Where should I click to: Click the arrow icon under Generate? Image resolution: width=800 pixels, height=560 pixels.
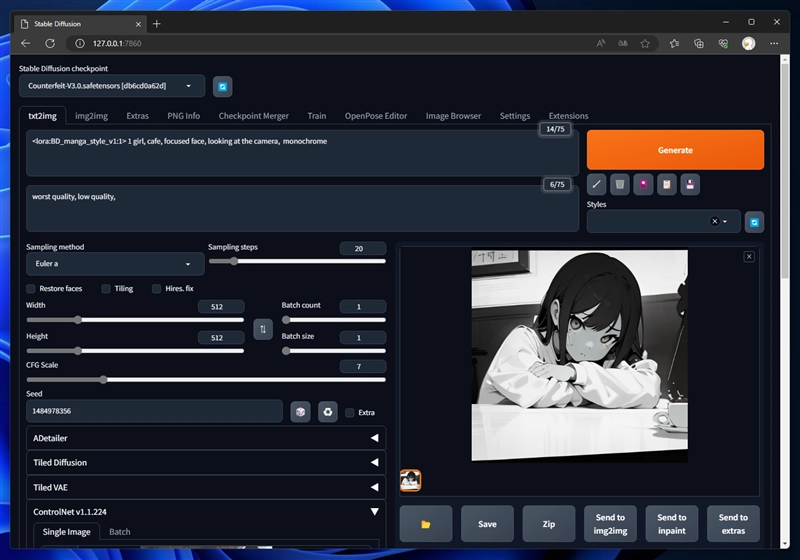click(596, 185)
